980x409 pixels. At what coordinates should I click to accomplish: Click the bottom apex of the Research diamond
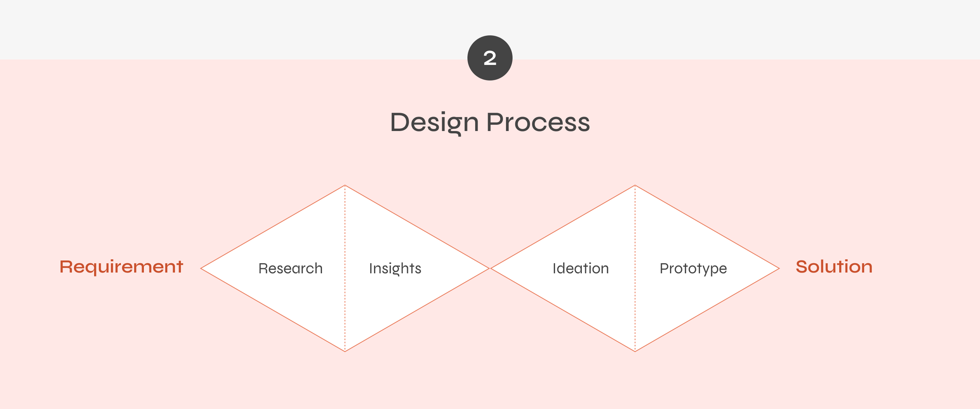coord(345,351)
